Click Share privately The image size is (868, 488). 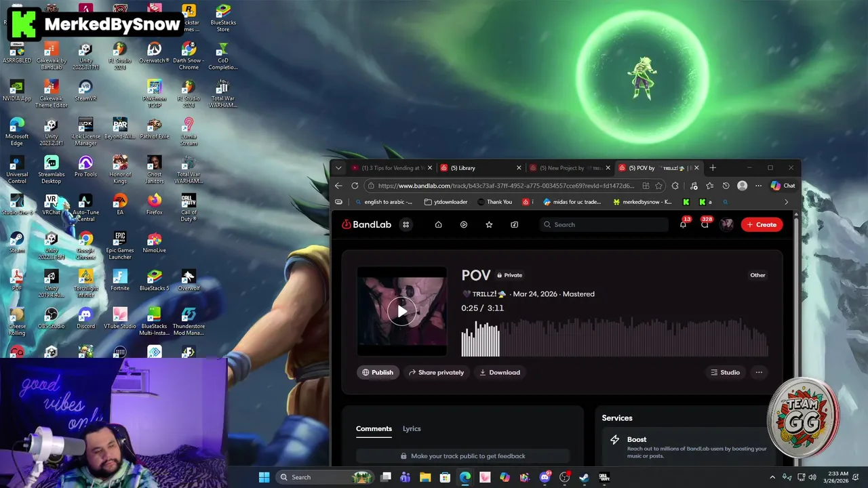click(436, 372)
